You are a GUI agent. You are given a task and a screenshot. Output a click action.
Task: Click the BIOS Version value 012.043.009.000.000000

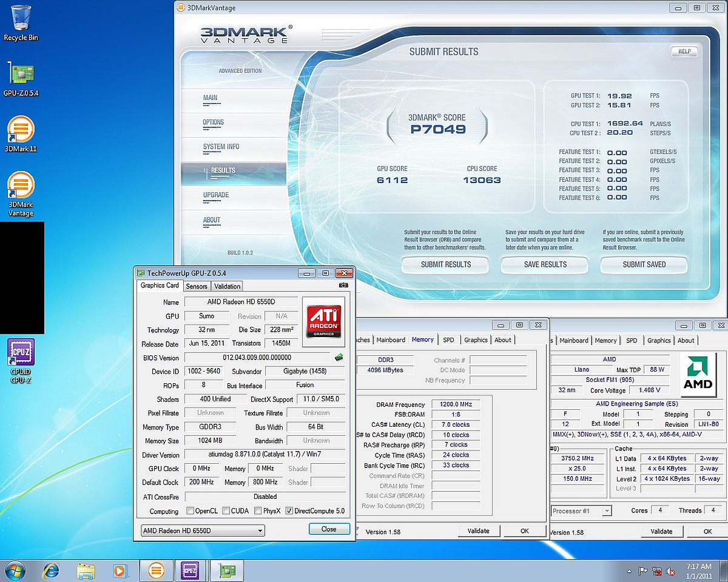click(x=257, y=358)
